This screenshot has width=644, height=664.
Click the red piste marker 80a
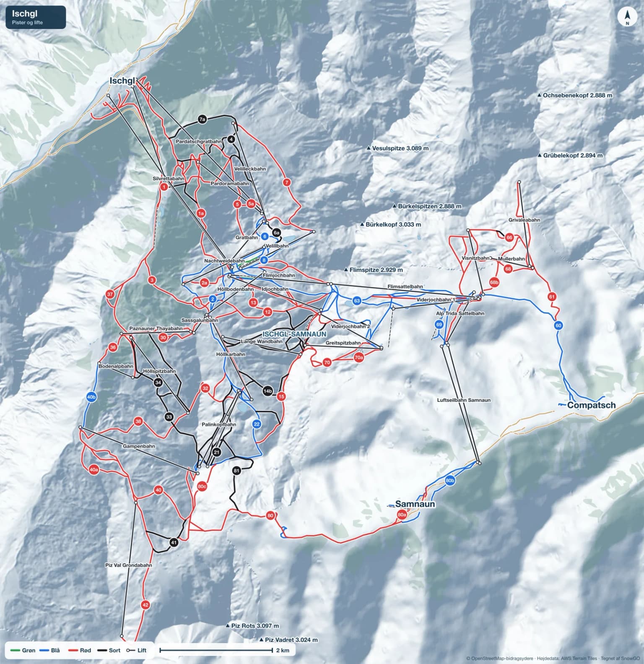[402, 515]
